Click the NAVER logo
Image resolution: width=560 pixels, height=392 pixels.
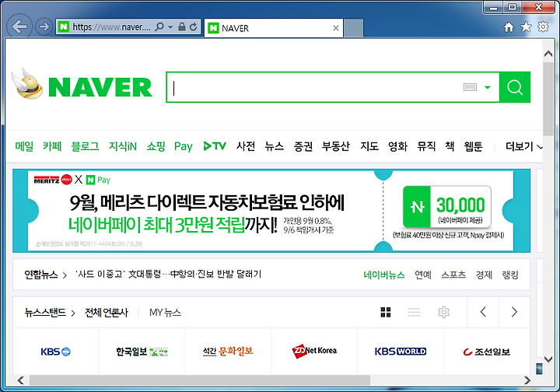coord(100,87)
